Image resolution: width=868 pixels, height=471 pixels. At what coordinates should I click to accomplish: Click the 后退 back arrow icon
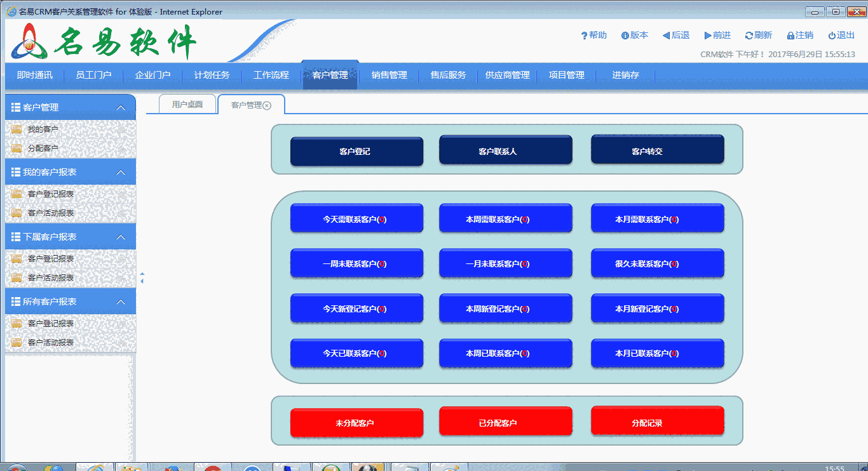(x=666, y=36)
